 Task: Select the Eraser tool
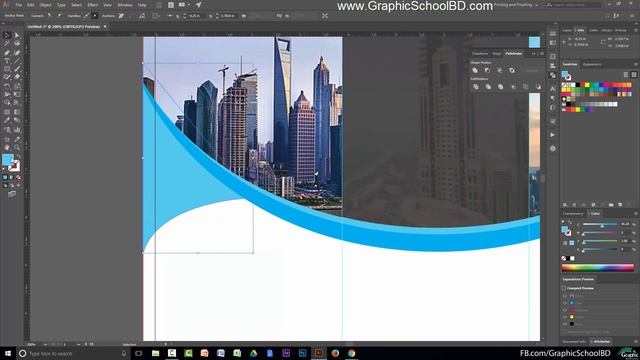(17, 77)
